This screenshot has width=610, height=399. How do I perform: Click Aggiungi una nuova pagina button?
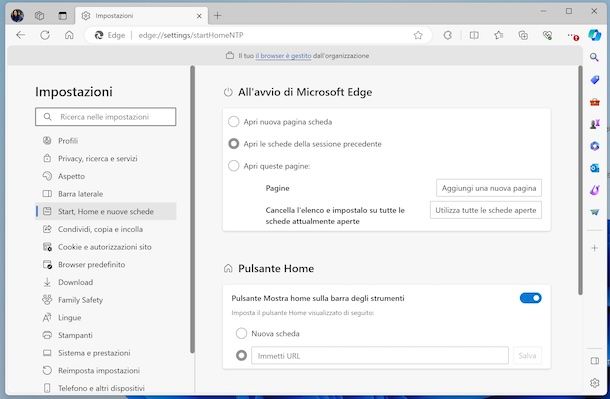click(x=489, y=188)
